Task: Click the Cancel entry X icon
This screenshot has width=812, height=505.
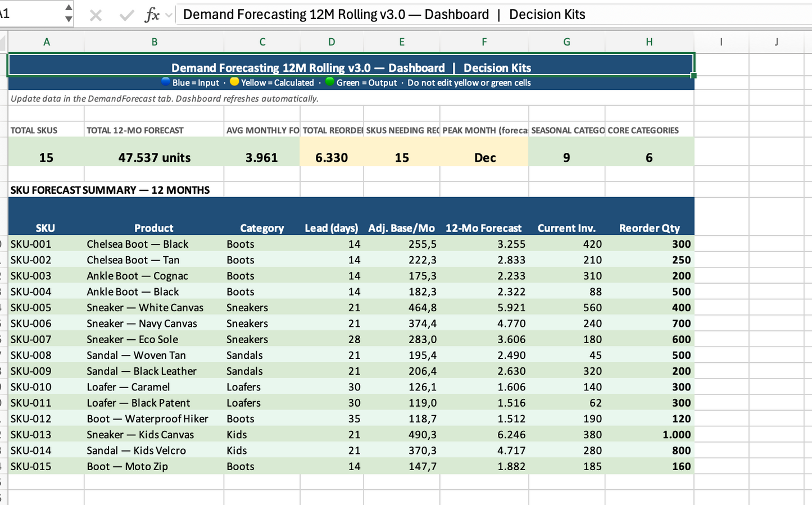Action: click(96, 15)
